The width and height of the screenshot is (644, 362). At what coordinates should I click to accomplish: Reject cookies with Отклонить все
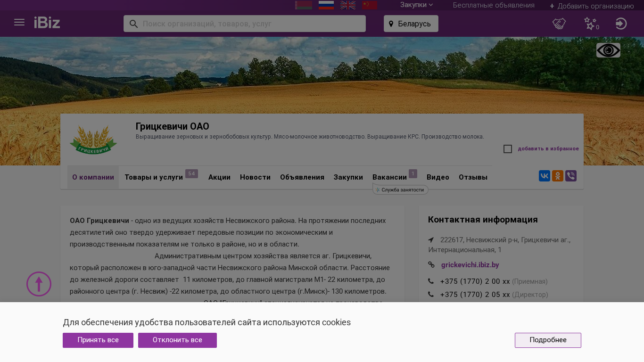pos(177,340)
